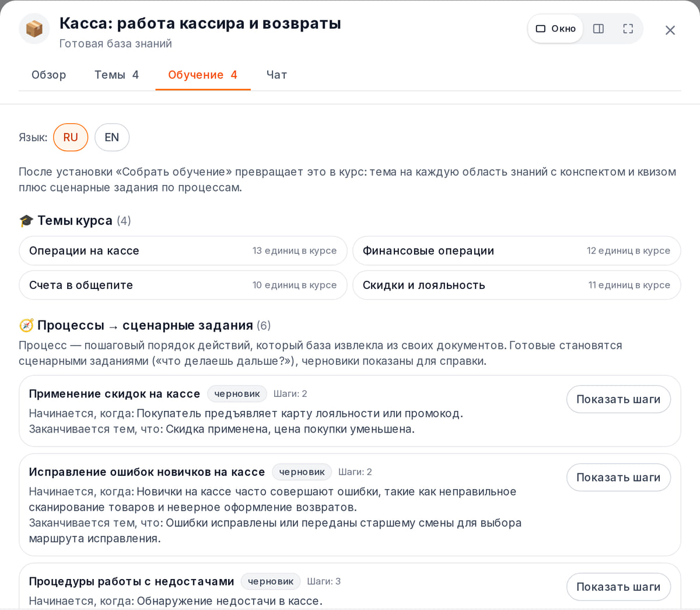Open the Обзор tab
This screenshot has height=610, width=700.
[x=49, y=75]
